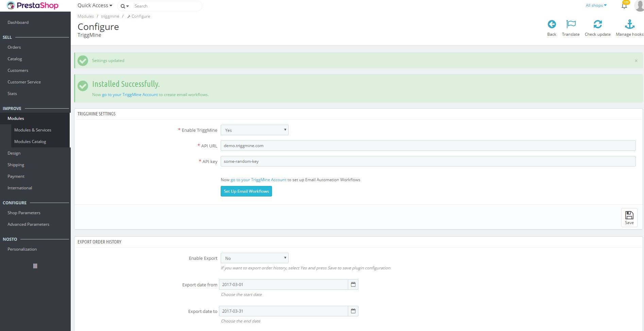Open Advanced Parameters menu item

click(x=29, y=224)
